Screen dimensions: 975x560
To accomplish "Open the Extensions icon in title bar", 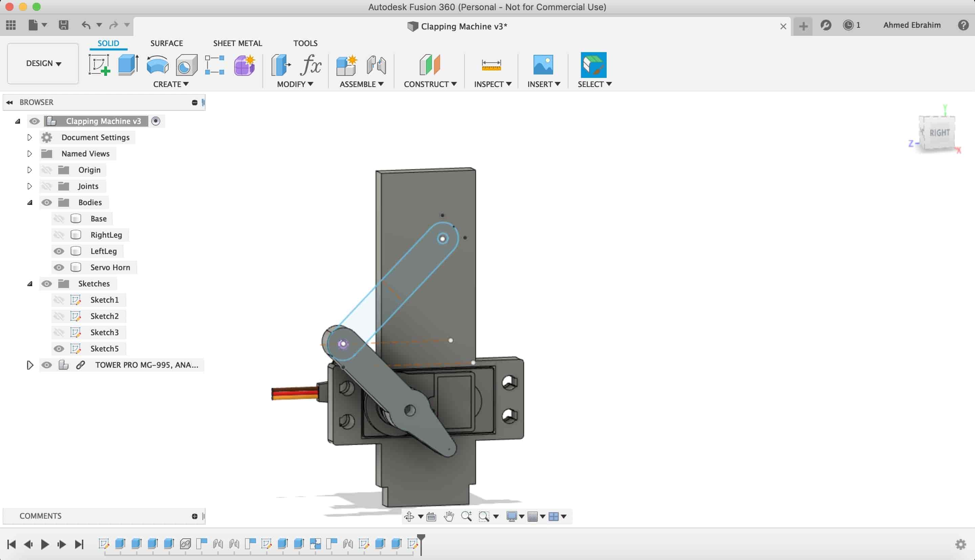I will (826, 25).
